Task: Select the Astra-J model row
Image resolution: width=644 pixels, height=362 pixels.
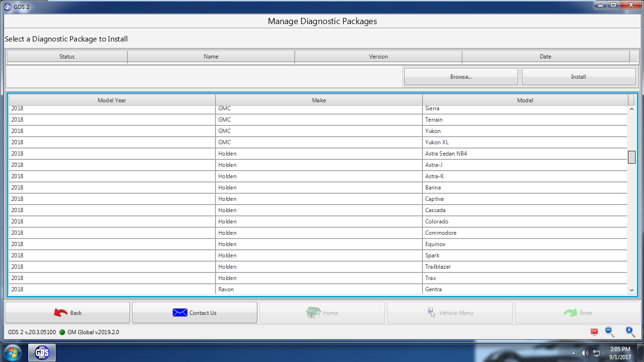Action: click(x=318, y=165)
